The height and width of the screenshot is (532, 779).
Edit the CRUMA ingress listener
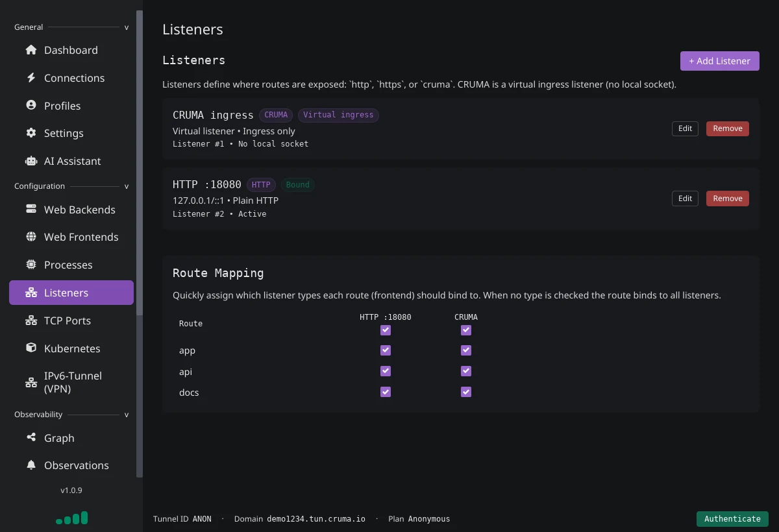[x=685, y=128]
